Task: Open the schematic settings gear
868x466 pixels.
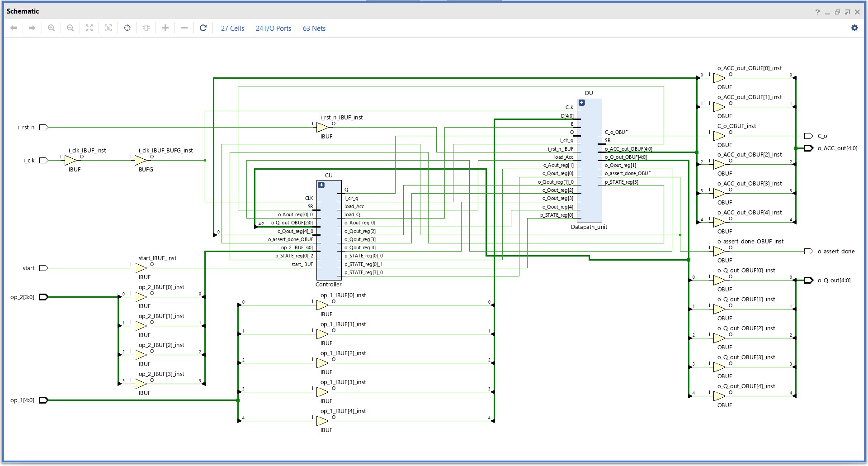Action: [x=854, y=28]
